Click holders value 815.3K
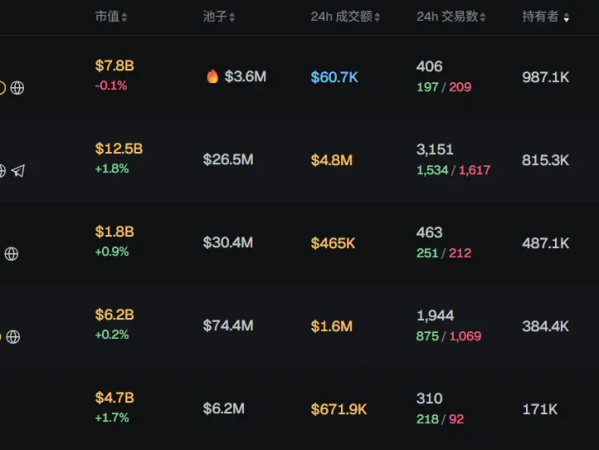This screenshot has height=450, width=599. 546,160
